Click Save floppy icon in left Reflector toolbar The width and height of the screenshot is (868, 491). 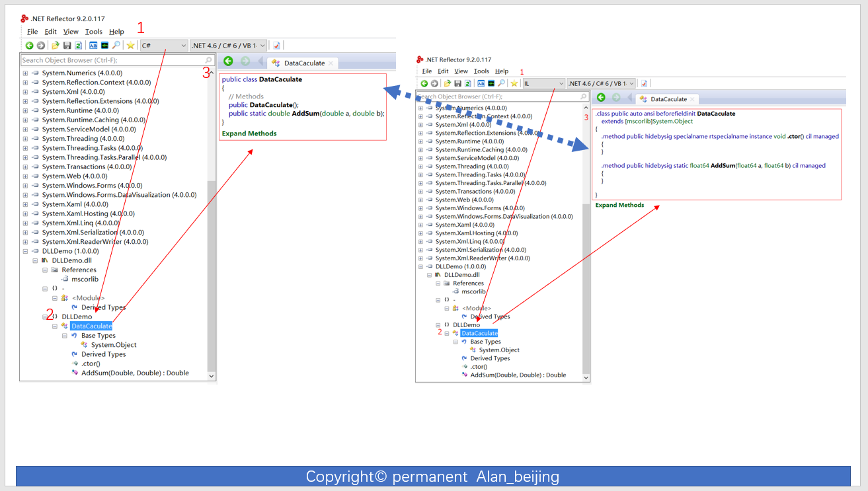[x=67, y=46]
